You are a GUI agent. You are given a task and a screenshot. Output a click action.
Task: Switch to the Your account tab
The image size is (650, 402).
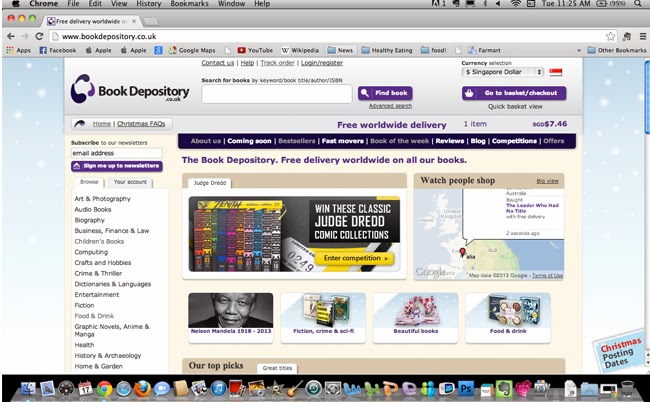coord(130,182)
